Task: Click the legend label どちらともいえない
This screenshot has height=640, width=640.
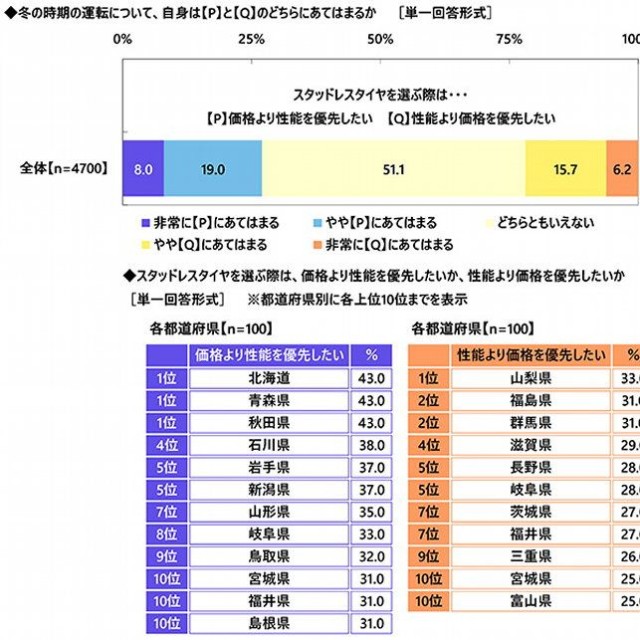Action: pyautogui.click(x=545, y=223)
